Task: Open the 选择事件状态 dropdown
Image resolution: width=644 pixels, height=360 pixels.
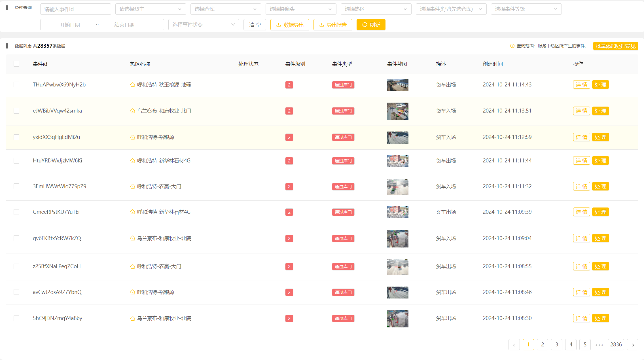Action: tap(204, 25)
